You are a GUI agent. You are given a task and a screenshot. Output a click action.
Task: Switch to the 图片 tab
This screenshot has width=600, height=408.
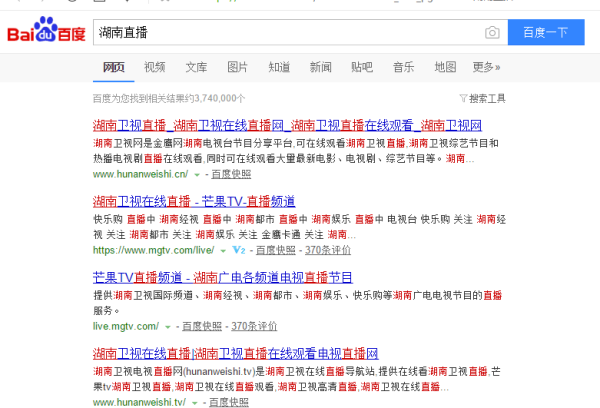point(238,67)
